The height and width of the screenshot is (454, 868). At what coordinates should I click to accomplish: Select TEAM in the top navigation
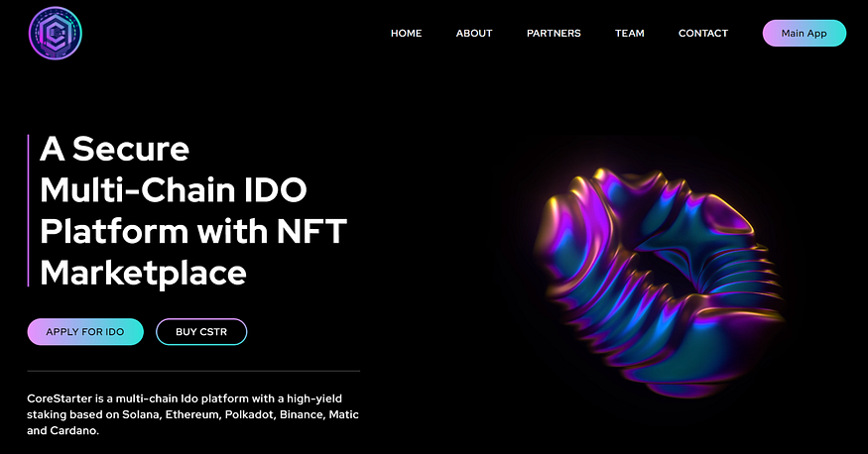click(629, 33)
